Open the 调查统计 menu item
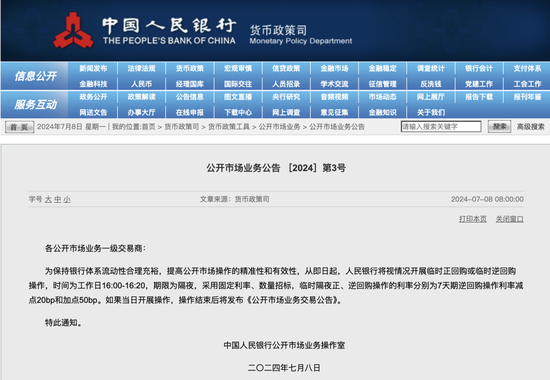 [x=431, y=68]
